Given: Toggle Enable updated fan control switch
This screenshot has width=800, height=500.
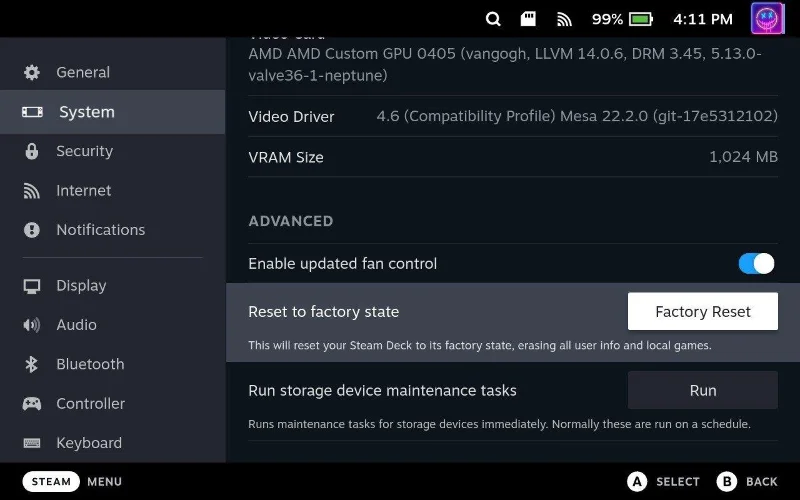Looking at the screenshot, I should coord(756,264).
